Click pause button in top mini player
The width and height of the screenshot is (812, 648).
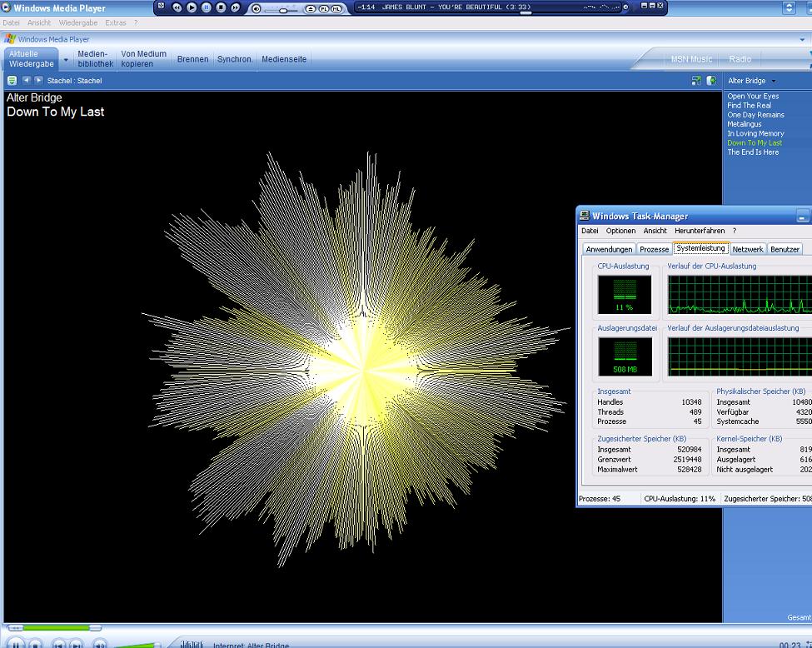[206, 7]
